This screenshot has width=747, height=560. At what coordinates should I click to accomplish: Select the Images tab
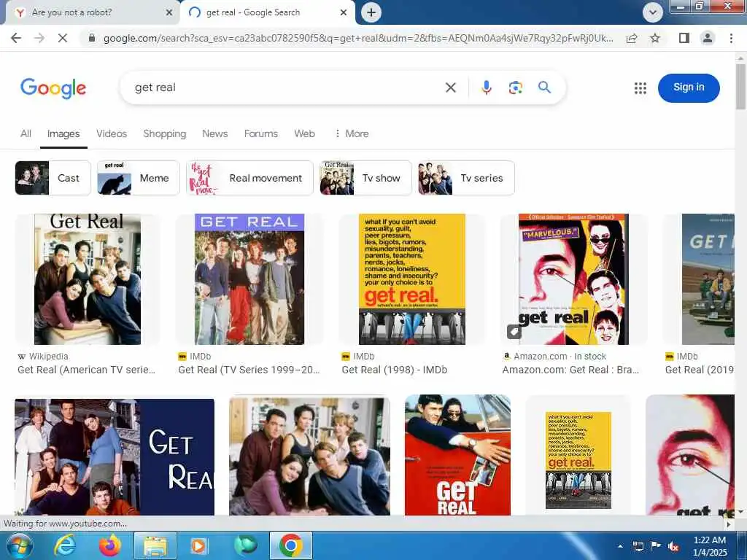click(63, 134)
